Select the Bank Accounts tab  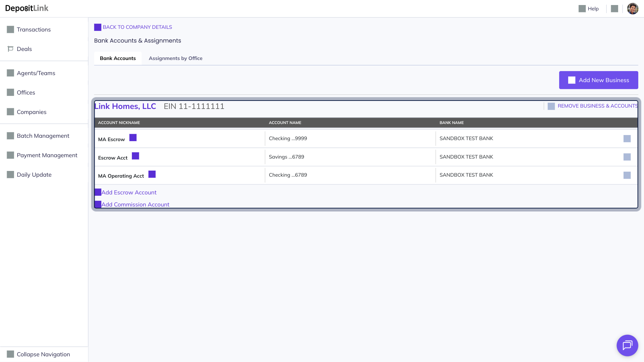[118, 58]
